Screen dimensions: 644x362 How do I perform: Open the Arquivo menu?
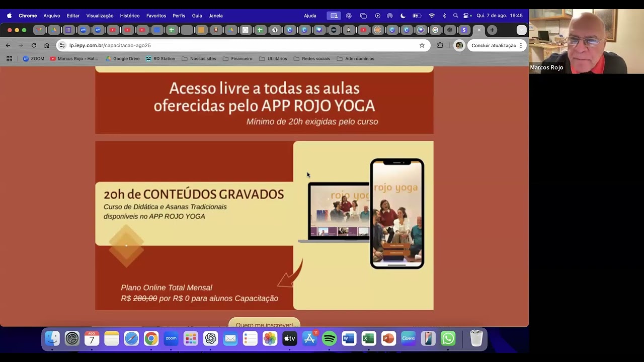pos(51,16)
